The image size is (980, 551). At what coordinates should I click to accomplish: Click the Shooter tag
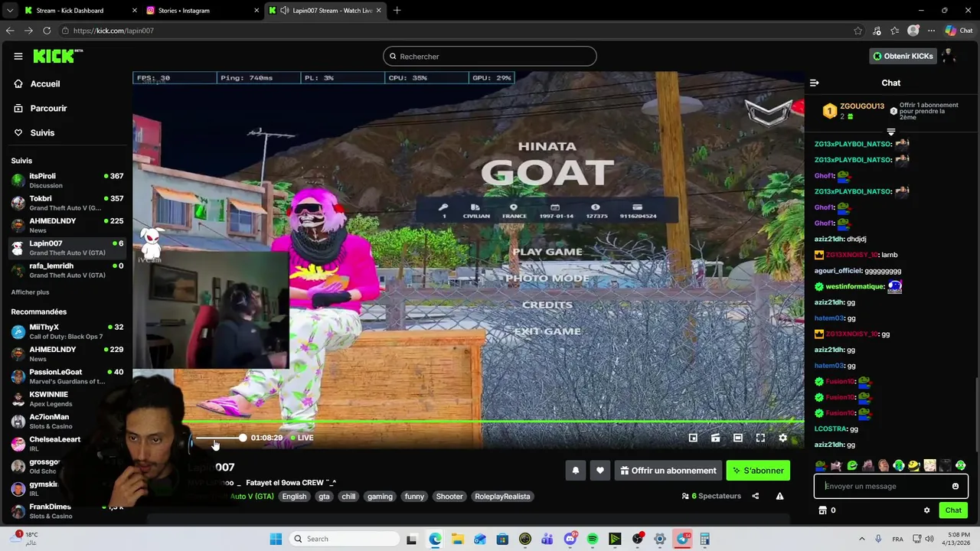point(449,497)
